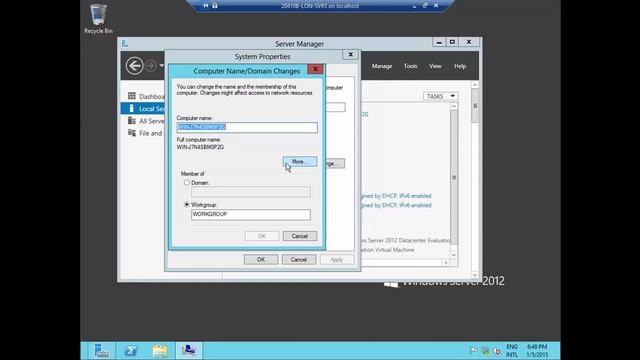This screenshot has height=360, width=640.
Task: Click the Properties panel scroll-up arrow
Action: [454, 106]
